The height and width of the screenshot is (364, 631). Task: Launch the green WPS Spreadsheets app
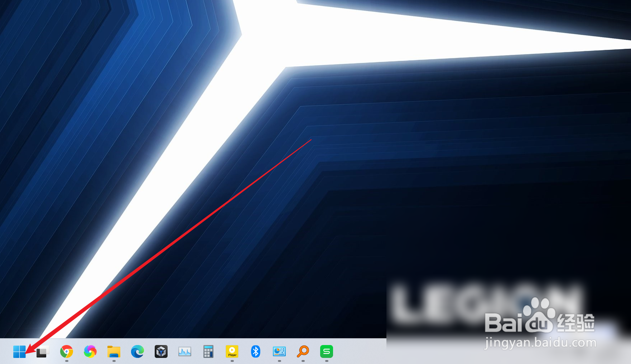pyautogui.click(x=327, y=351)
